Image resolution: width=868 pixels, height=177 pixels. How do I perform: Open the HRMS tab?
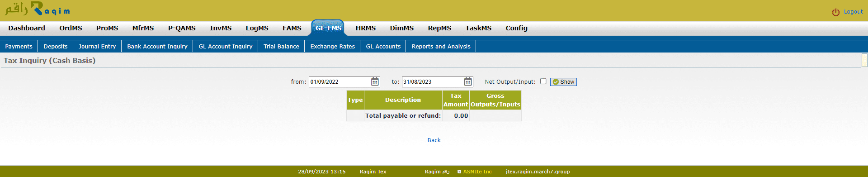pyautogui.click(x=365, y=28)
